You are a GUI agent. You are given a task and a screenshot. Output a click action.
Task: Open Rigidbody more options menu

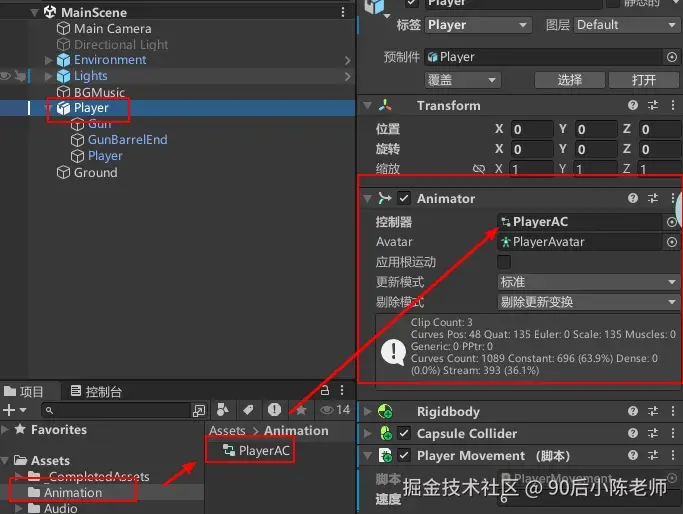(673, 411)
